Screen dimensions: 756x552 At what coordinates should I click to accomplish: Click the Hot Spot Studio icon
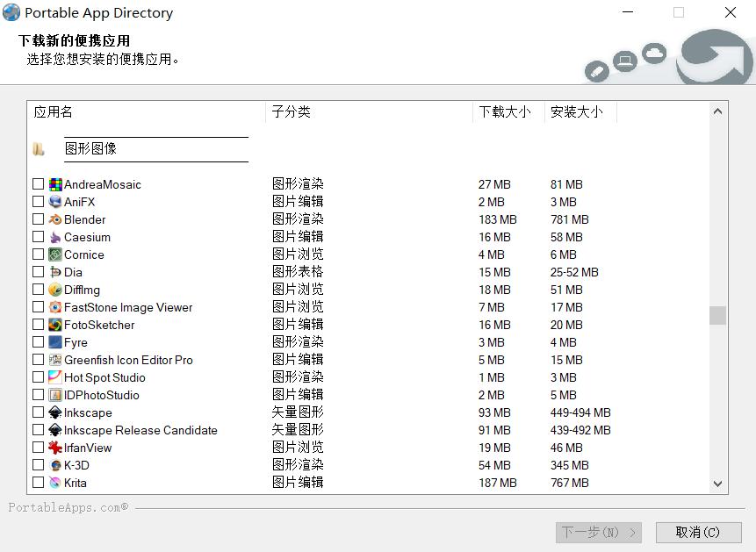55,377
